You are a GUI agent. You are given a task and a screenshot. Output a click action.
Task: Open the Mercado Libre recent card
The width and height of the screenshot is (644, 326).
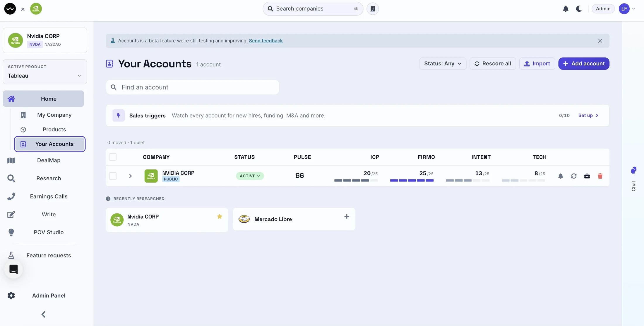(x=294, y=219)
